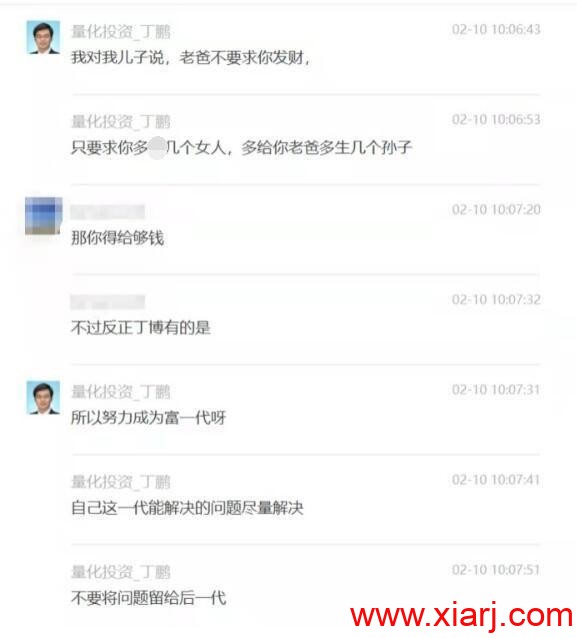
Task: Select message 不过反正丁博有的是
Action: click(x=141, y=328)
